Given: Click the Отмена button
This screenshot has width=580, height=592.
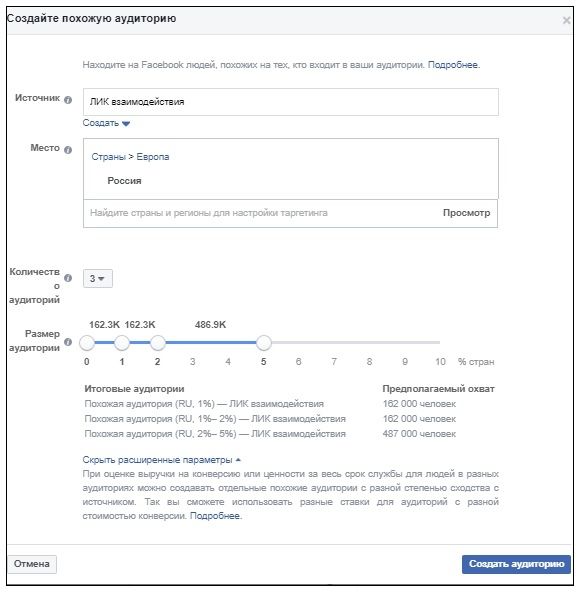Looking at the screenshot, I should 32,564.
